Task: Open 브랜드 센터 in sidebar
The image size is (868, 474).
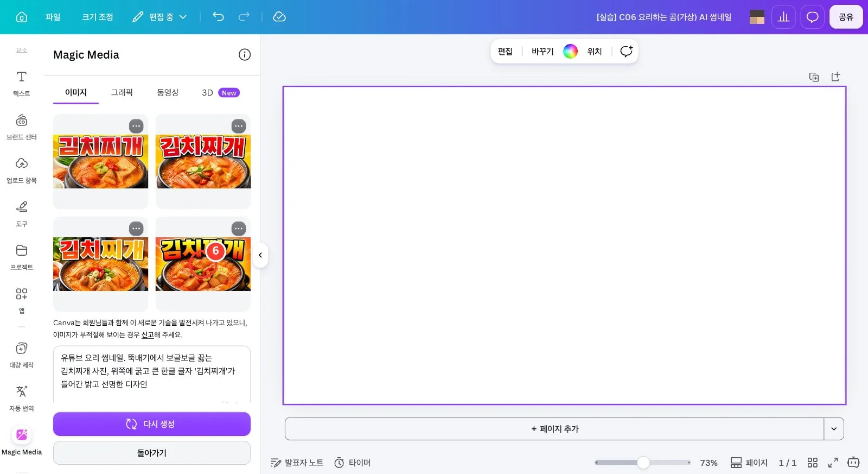Action: coord(22,127)
